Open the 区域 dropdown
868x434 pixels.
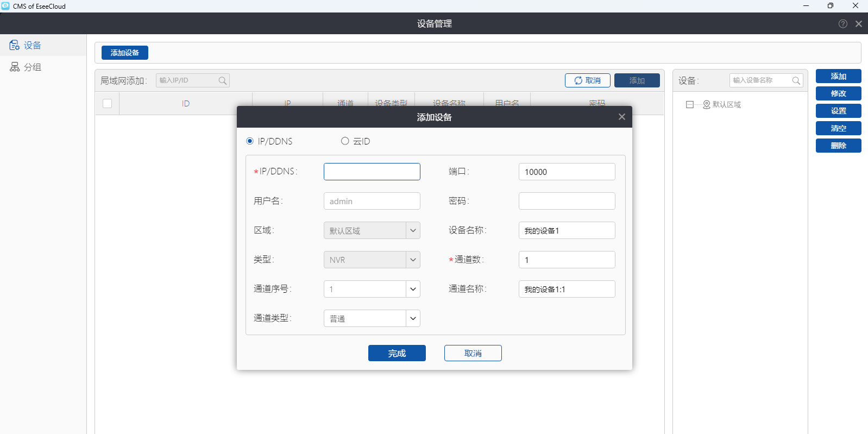(x=413, y=230)
